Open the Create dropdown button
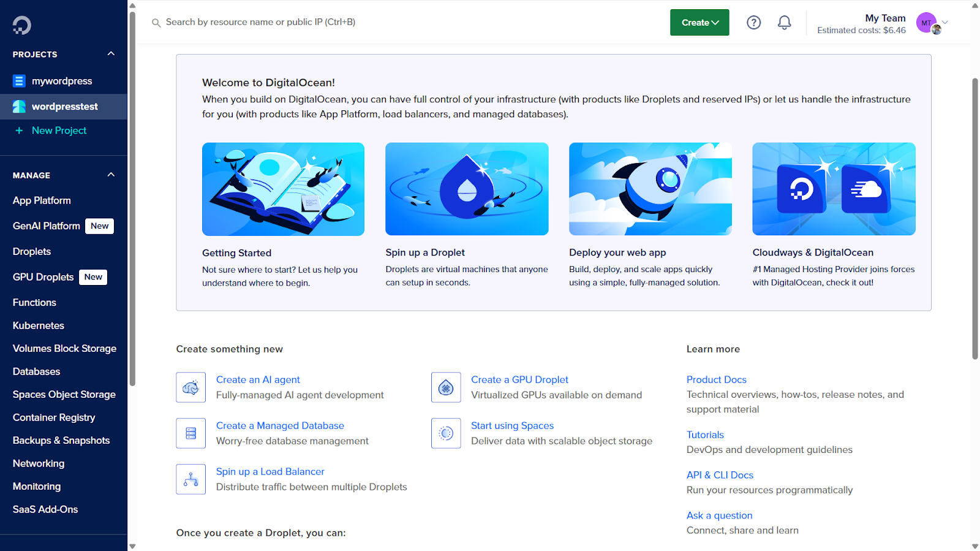This screenshot has width=980, height=551. point(699,23)
